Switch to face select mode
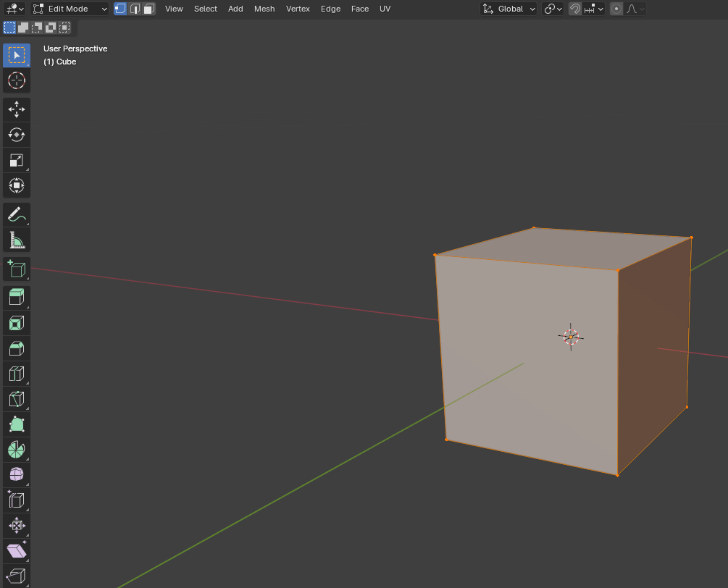 point(148,9)
